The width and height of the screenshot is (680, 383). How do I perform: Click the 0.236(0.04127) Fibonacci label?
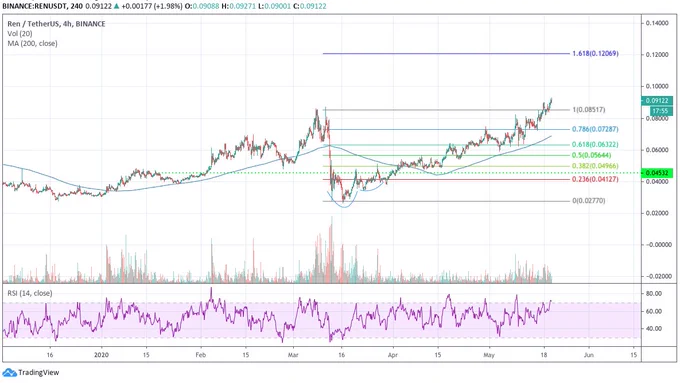click(x=595, y=179)
